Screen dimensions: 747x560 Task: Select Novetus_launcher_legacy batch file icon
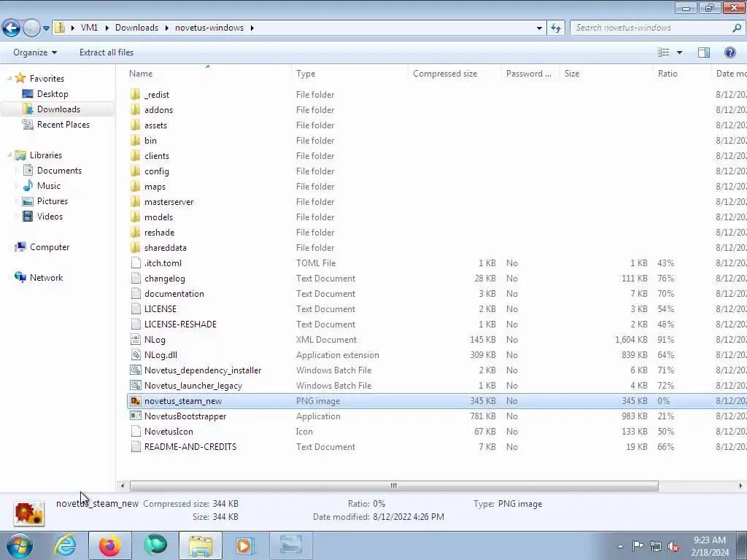(x=136, y=385)
